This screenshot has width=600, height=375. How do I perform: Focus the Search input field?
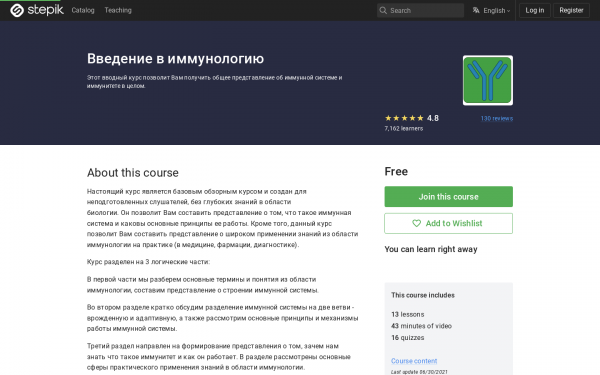[x=420, y=10]
